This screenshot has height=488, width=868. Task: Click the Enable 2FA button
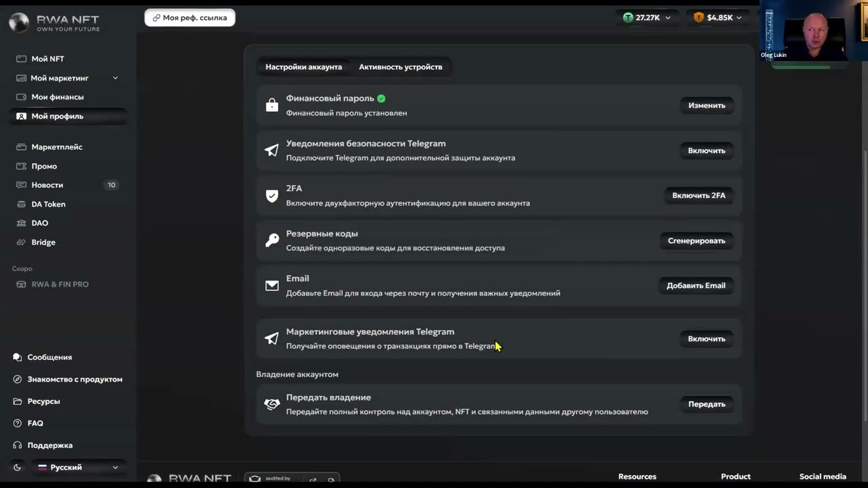coord(698,195)
